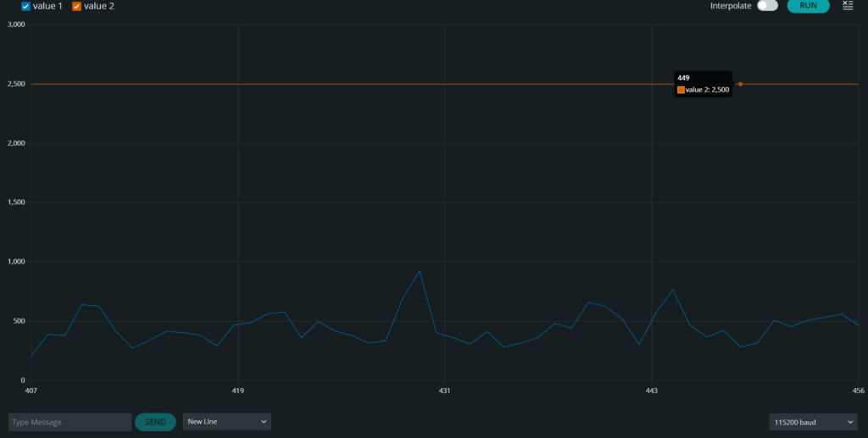Click the 419 x-axis label
The width and height of the screenshot is (868, 438).
point(238,391)
